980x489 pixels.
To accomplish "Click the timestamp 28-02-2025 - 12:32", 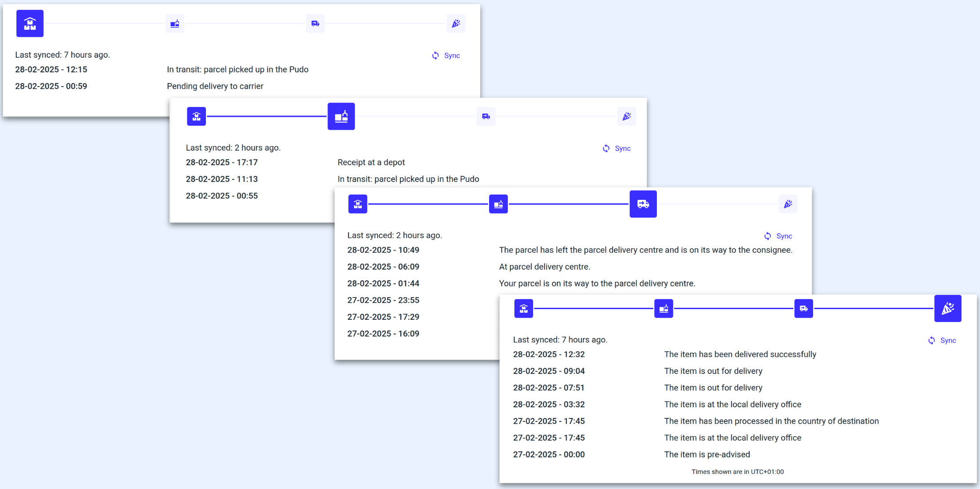I will pos(549,354).
